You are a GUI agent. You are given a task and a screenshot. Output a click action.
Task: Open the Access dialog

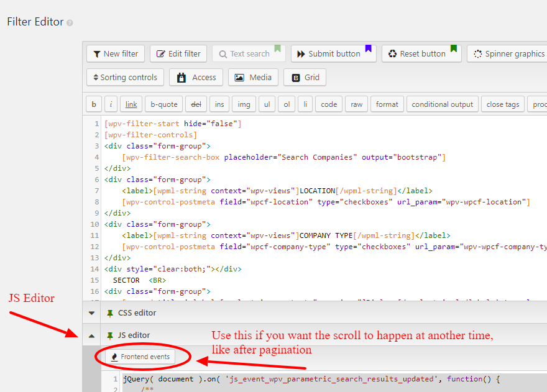[196, 77]
